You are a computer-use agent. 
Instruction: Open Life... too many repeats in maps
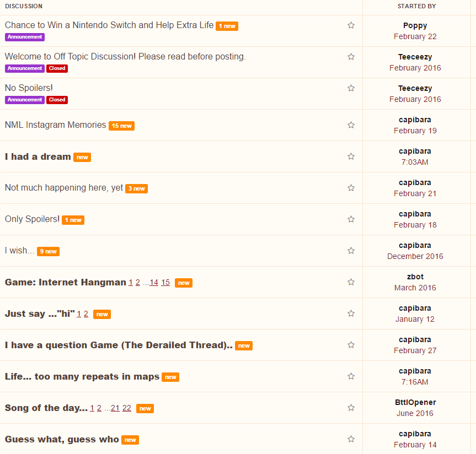(x=82, y=376)
